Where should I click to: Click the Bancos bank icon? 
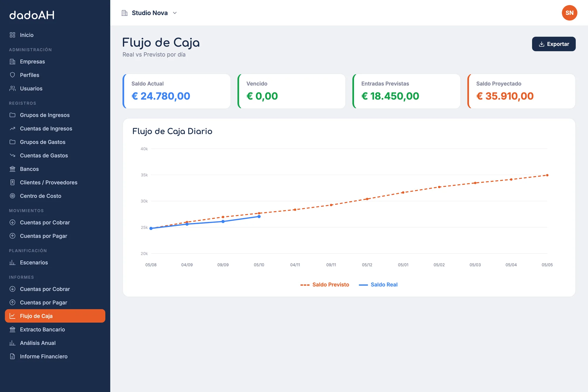[12, 169]
